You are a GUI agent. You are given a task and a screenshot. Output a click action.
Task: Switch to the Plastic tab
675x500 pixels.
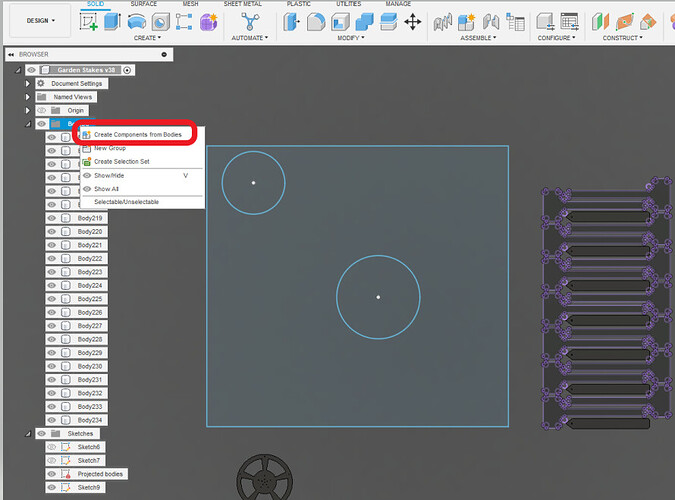[299, 4]
